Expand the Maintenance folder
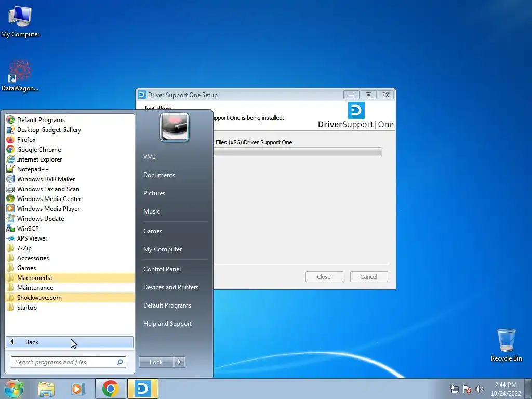The height and width of the screenshot is (399, 532). (x=70, y=287)
